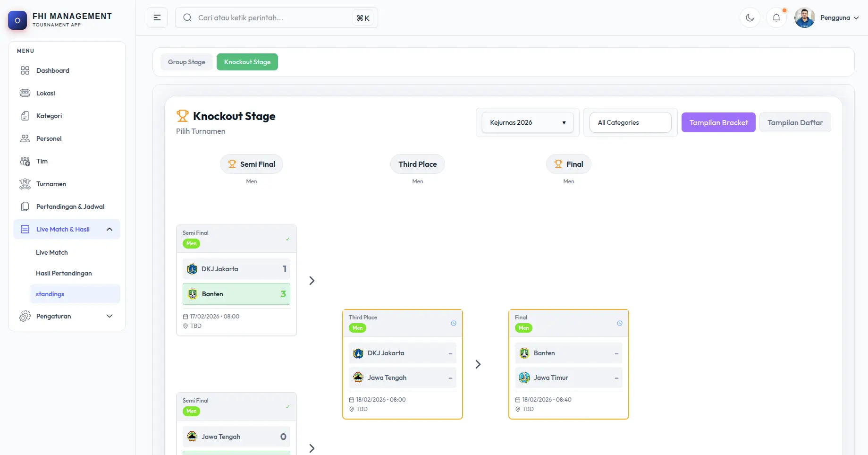Toggle dark mode with the moon icon
868x455 pixels.
(x=750, y=18)
